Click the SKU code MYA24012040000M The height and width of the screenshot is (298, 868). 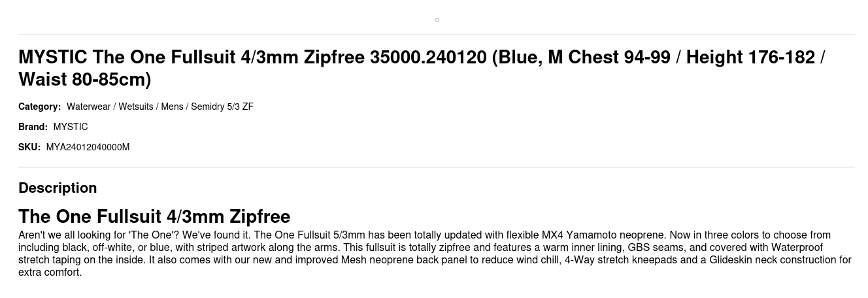coord(88,147)
